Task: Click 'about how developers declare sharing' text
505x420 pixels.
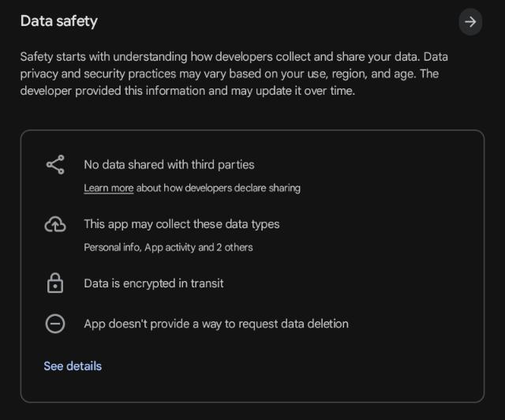Action: (219, 189)
